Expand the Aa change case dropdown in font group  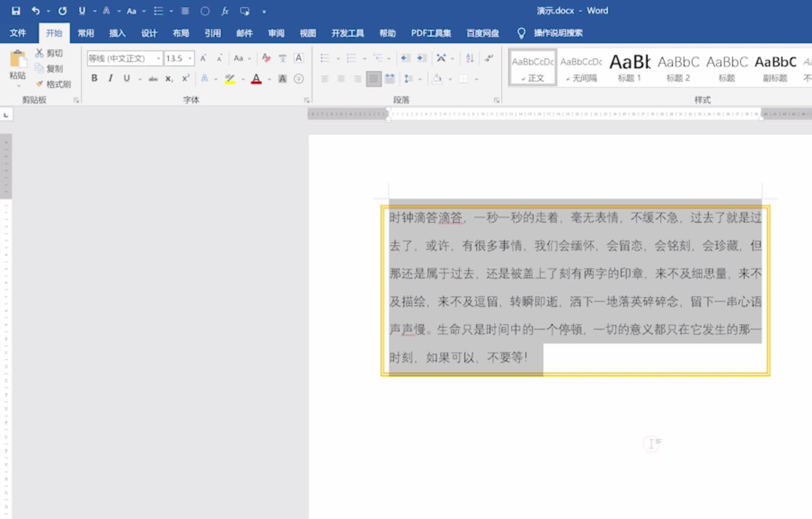click(250, 58)
